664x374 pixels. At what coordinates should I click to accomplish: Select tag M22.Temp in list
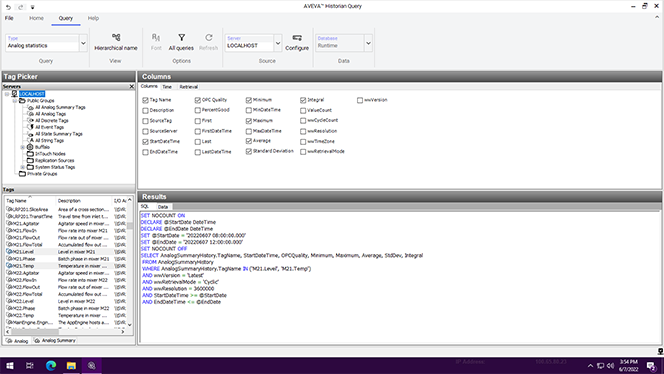pyautogui.click(x=22, y=315)
